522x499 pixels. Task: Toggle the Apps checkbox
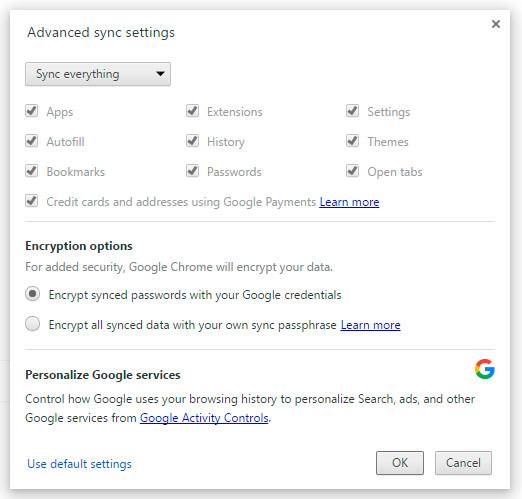[32, 111]
